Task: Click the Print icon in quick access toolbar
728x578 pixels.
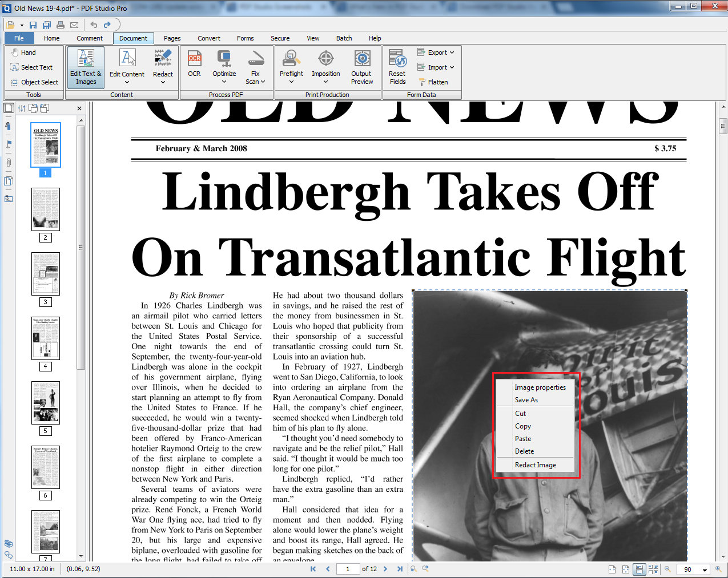Action: tap(61, 25)
